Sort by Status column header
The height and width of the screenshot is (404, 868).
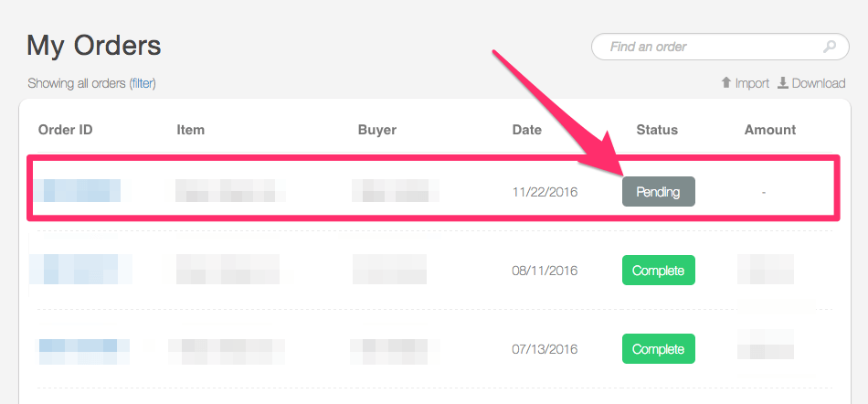coord(657,130)
